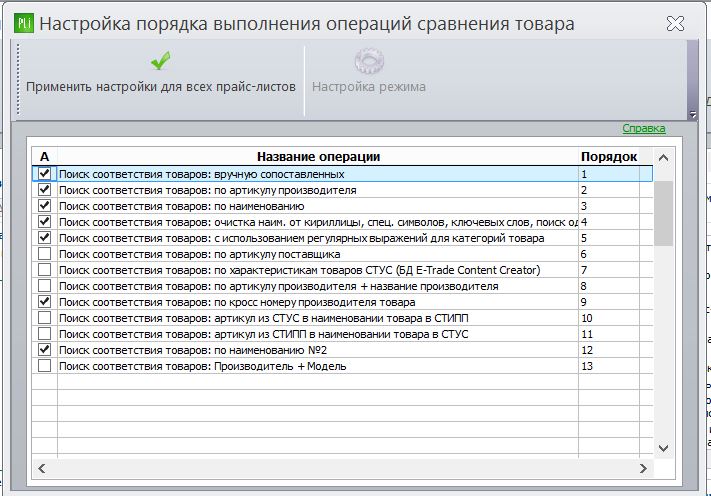Open the Справка help link
The width and height of the screenshot is (711, 496).
[643, 128]
